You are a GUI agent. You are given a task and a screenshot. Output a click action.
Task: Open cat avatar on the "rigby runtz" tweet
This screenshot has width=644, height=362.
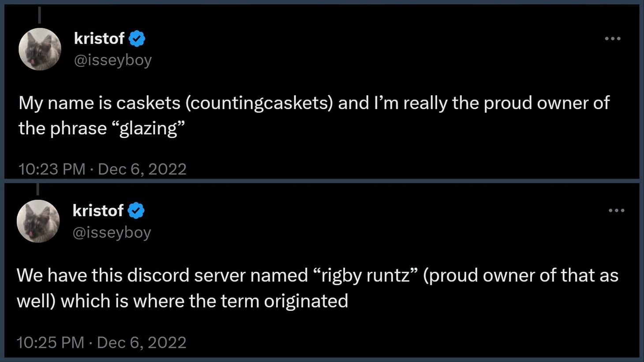(x=38, y=221)
